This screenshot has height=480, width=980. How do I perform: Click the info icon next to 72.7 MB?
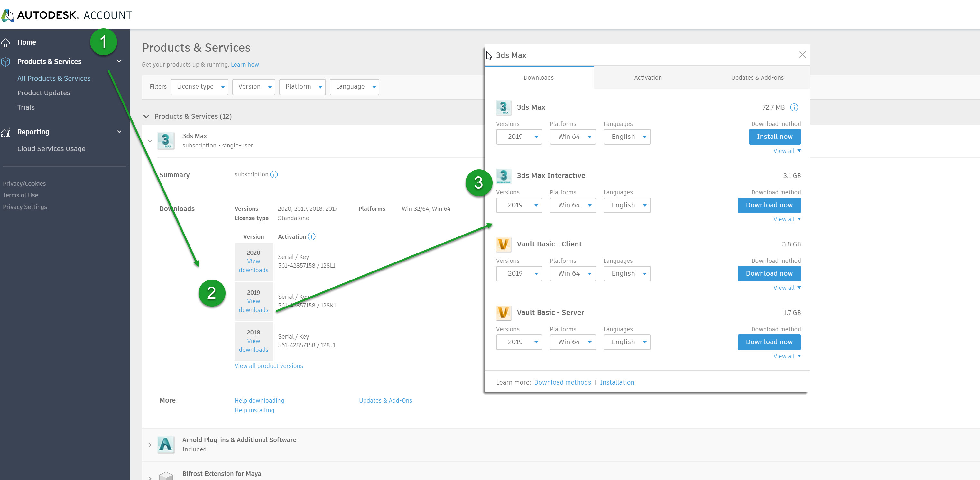click(794, 107)
